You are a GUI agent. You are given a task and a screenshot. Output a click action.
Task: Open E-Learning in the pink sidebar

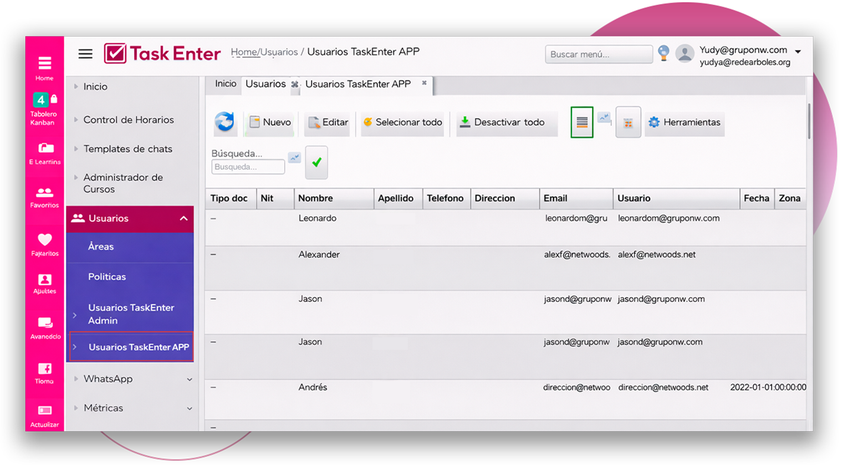[45, 153]
